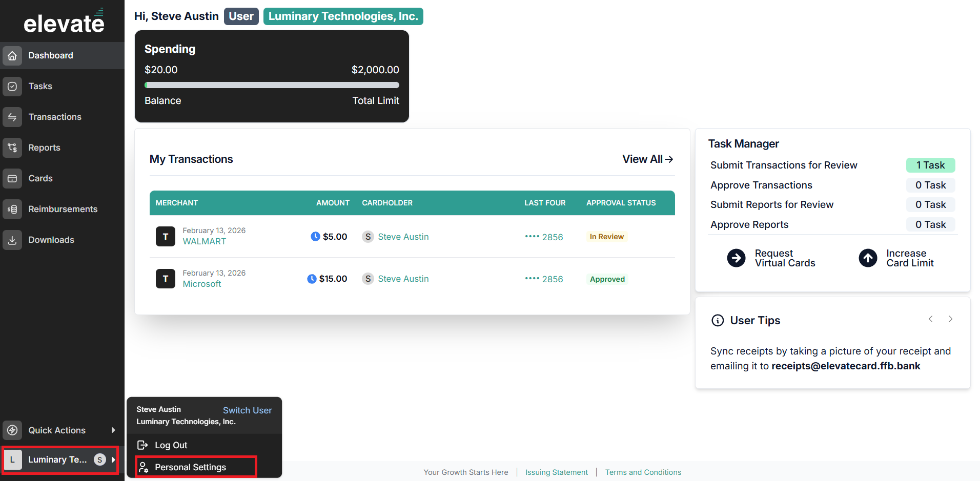
Task: Click the Approve Transactions label
Action: pyautogui.click(x=761, y=185)
